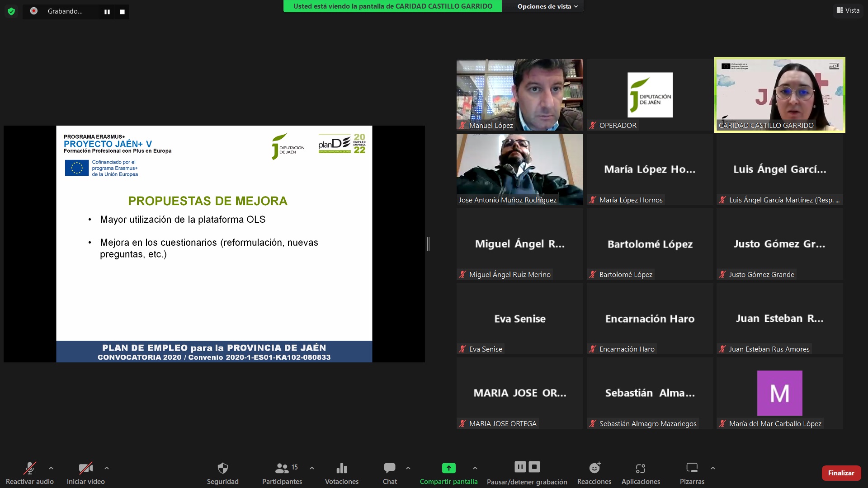
Task: Unmute with Reactivar audio microphone
Action: 30,468
